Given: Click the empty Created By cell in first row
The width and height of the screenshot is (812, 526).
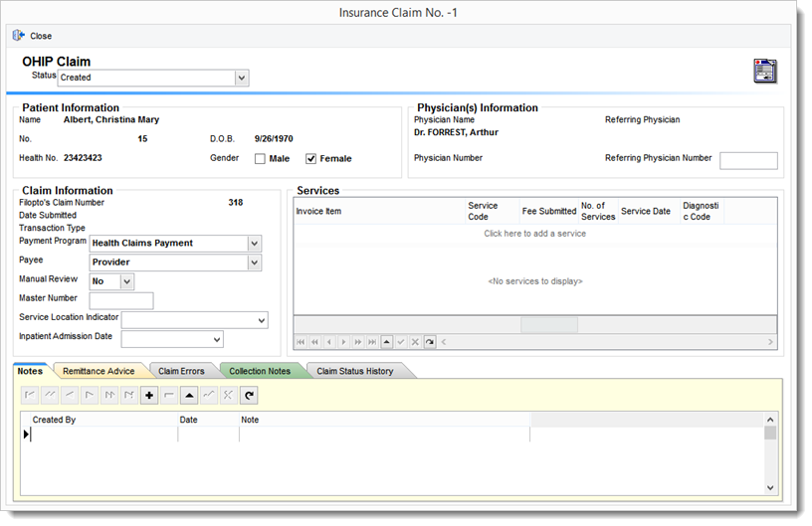Looking at the screenshot, I should (103, 435).
